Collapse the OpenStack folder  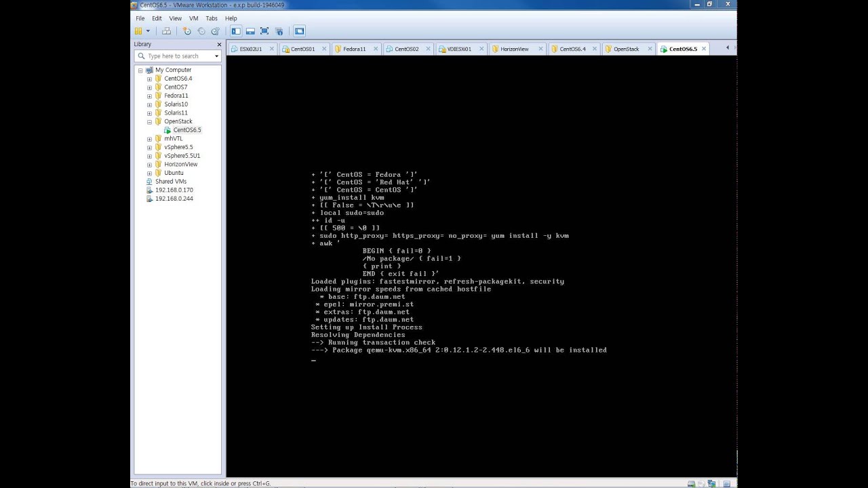149,122
